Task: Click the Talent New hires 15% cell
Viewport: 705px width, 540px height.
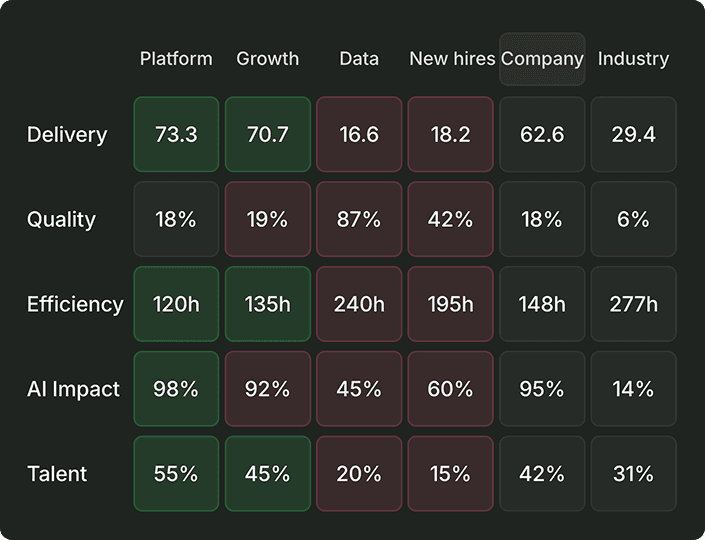Action: 451,473
